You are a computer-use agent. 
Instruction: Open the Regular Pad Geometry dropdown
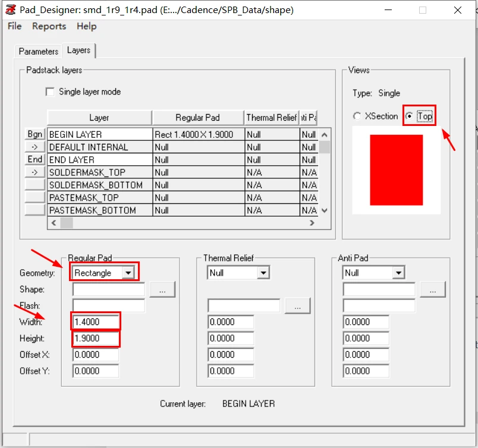tap(128, 273)
